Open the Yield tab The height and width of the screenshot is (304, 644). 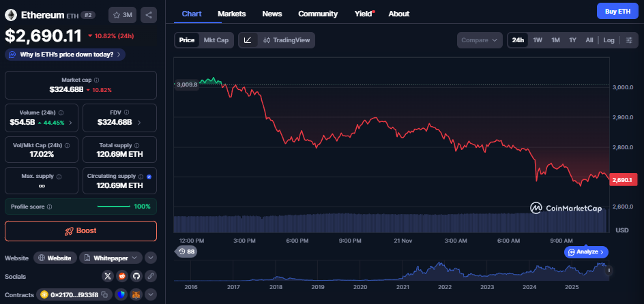tap(364, 14)
